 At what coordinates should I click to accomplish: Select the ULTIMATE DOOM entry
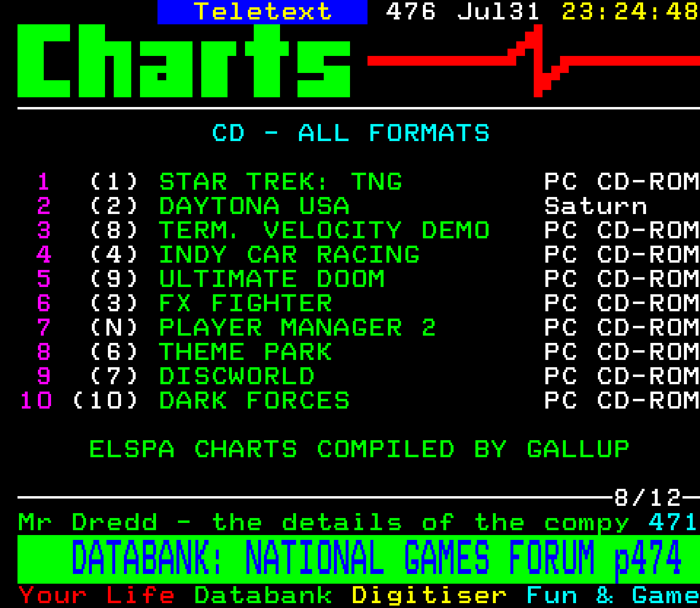[272, 279]
